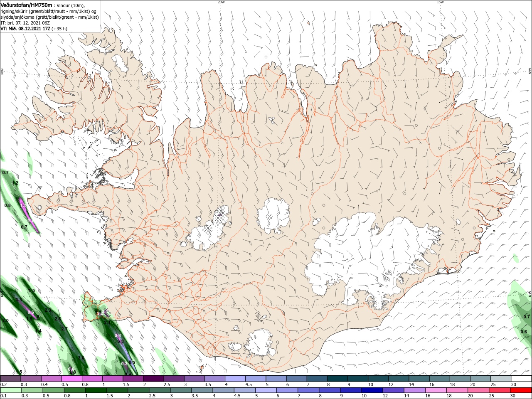Select the deep navy blue 10 legend swatch
This screenshot has width=532, height=399.
click(x=372, y=390)
